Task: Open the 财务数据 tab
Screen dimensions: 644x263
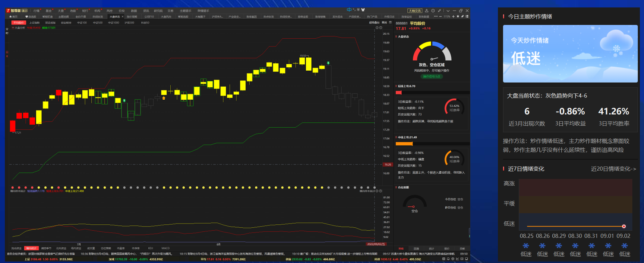Action: [424, 17]
